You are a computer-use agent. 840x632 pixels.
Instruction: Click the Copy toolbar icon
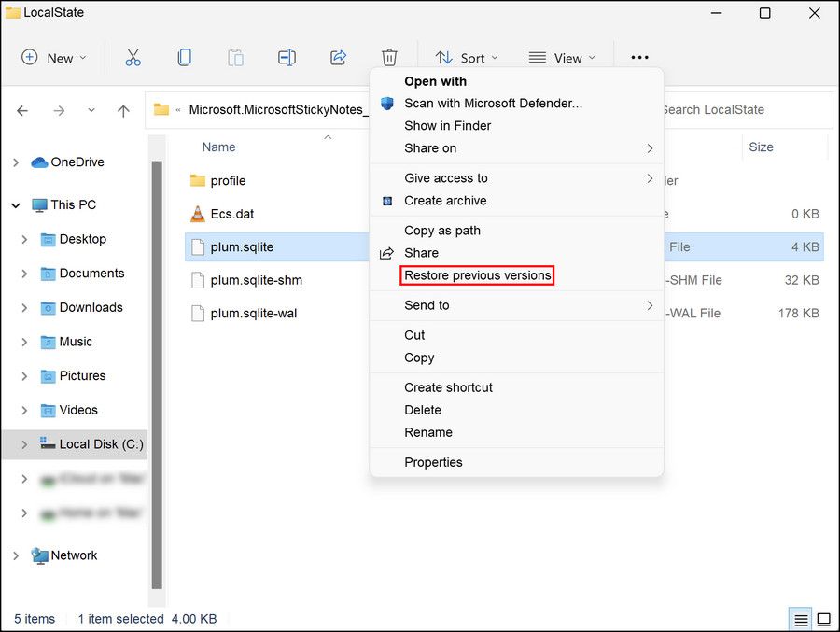tap(184, 57)
